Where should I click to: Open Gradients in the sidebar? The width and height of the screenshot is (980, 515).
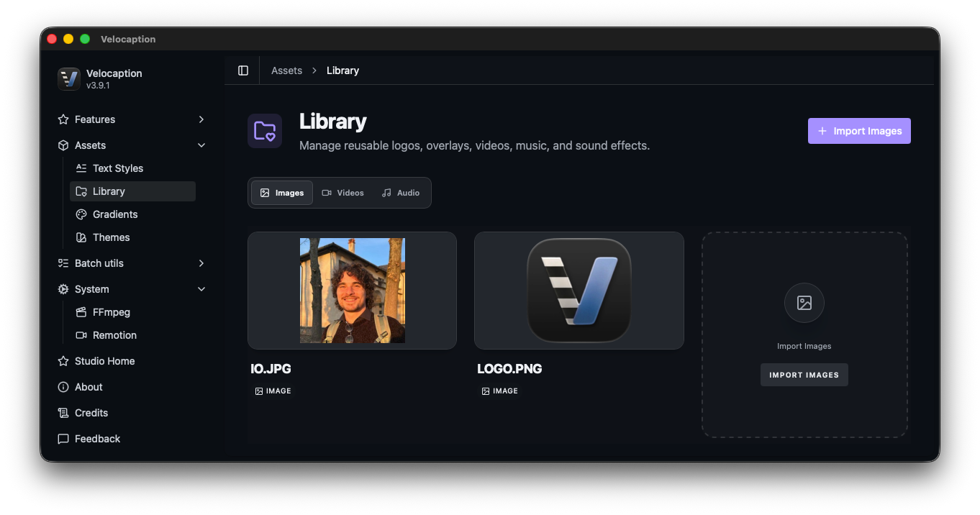pos(132,214)
